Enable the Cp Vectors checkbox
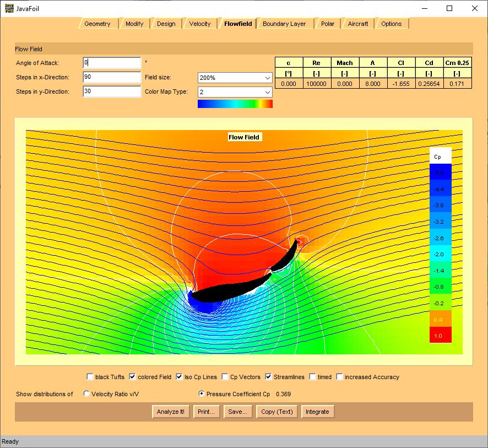The image size is (488, 448). pyautogui.click(x=225, y=377)
